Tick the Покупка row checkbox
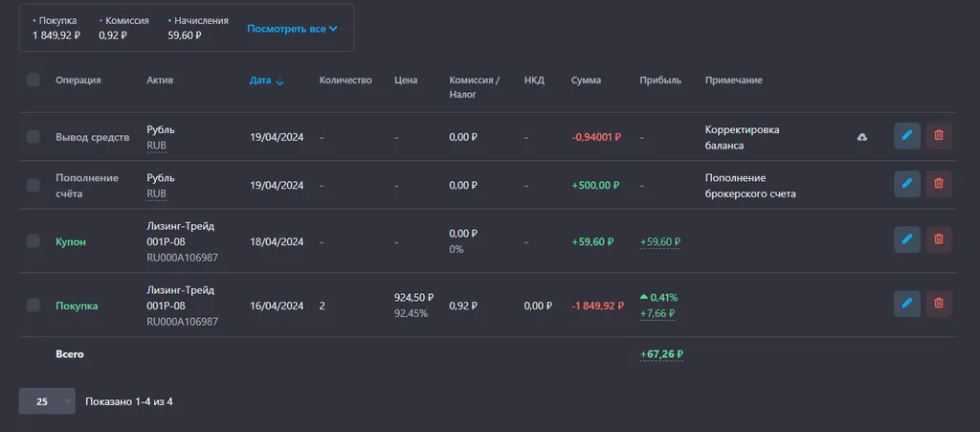The height and width of the screenshot is (432, 980). [x=33, y=305]
